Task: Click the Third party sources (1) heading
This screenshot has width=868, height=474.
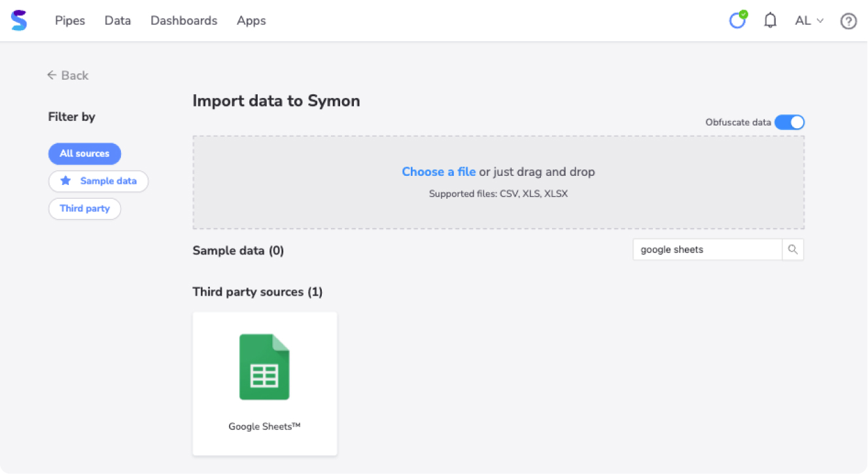Action: [x=258, y=292]
